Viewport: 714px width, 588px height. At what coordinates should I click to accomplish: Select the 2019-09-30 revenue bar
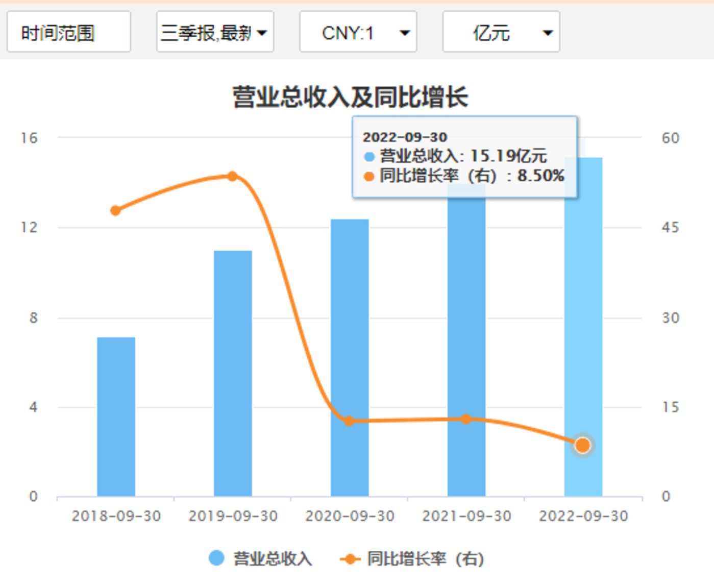pos(233,373)
